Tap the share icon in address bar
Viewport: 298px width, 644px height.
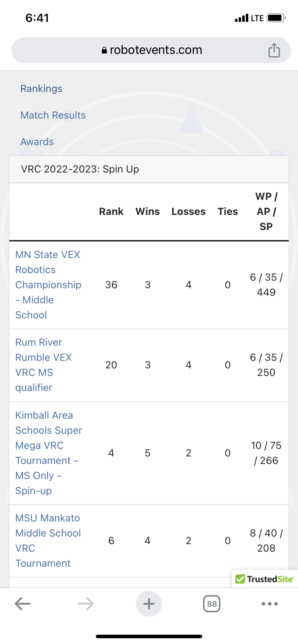point(274,50)
